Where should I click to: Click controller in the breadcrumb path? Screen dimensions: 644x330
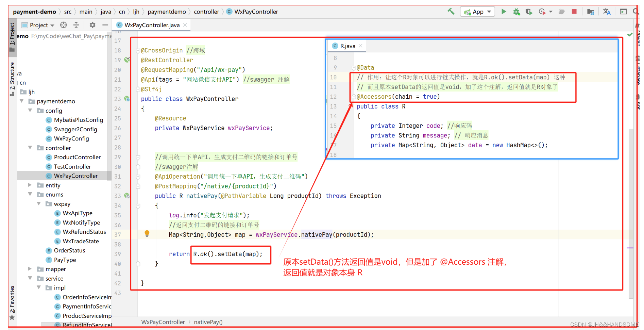point(206,12)
